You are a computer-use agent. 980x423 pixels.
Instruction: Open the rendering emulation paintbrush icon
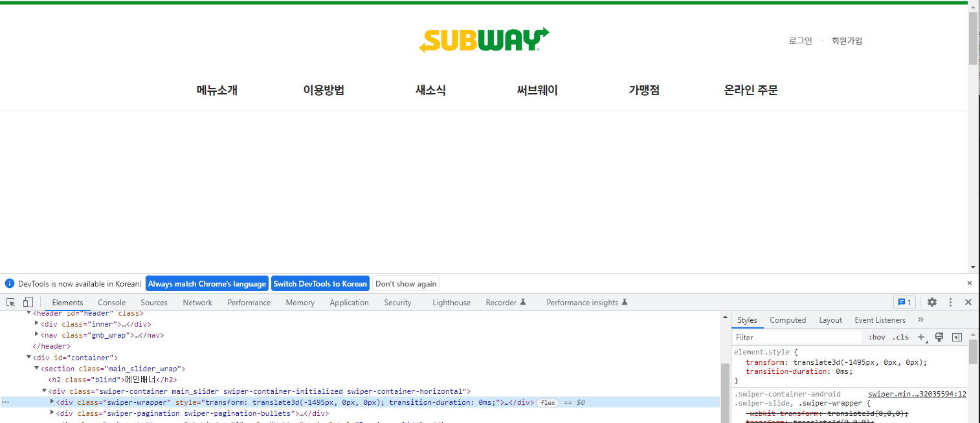pos(939,337)
